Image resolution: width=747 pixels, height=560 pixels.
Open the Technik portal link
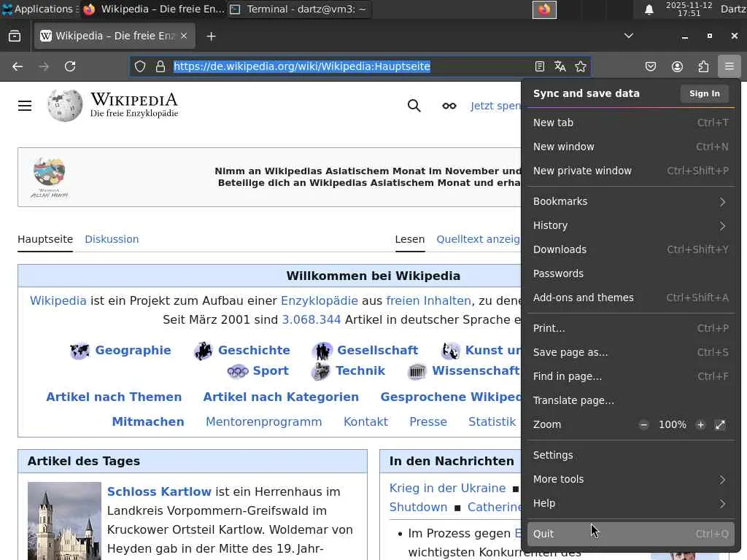coord(360,370)
